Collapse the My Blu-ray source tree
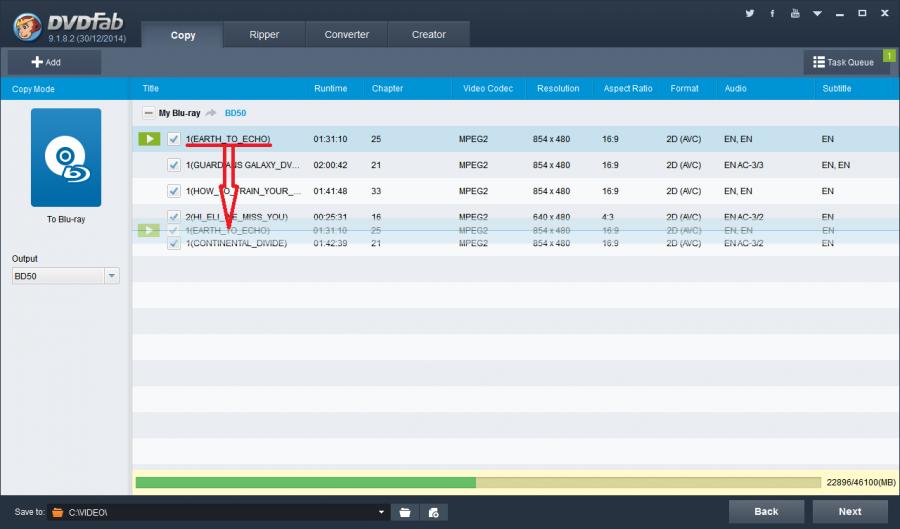 click(x=148, y=113)
